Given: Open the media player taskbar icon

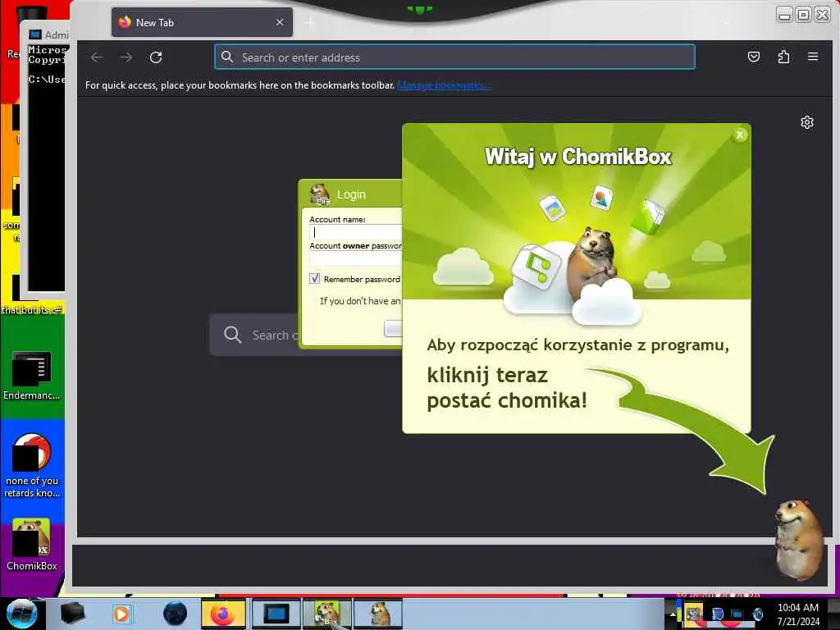Looking at the screenshot, I should 121,614.
